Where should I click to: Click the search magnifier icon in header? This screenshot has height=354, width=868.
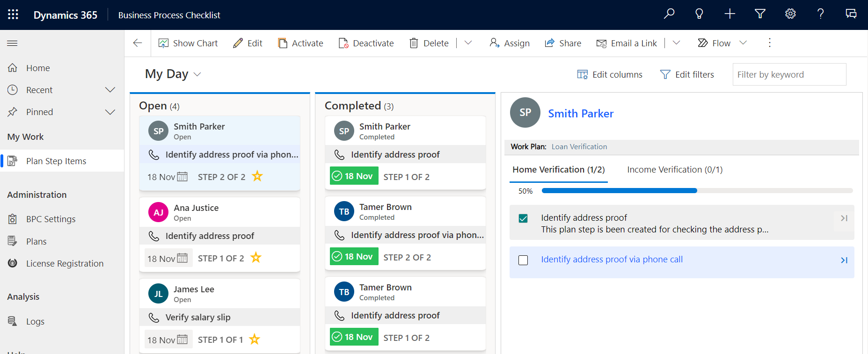click(669, 14)
